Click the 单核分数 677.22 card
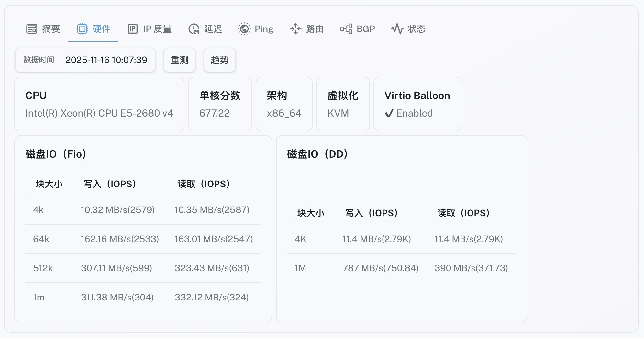The image size is (644, 338). coord(220,104)
